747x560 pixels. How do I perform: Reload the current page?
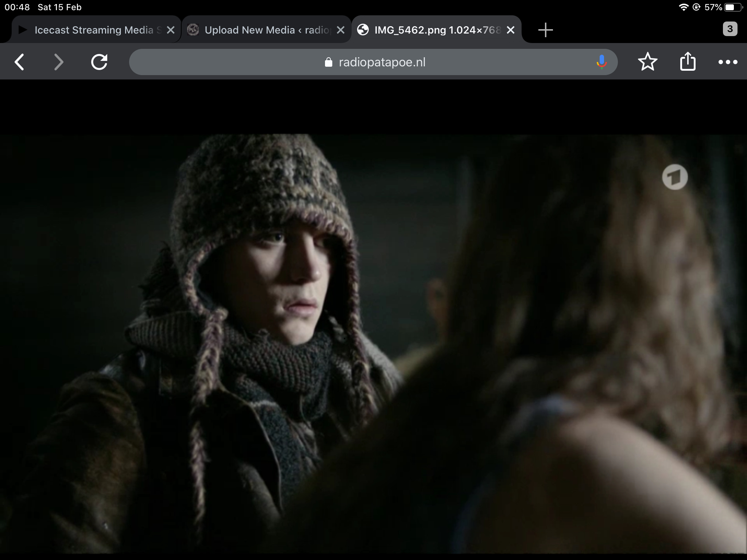click(x=99, y=62)
